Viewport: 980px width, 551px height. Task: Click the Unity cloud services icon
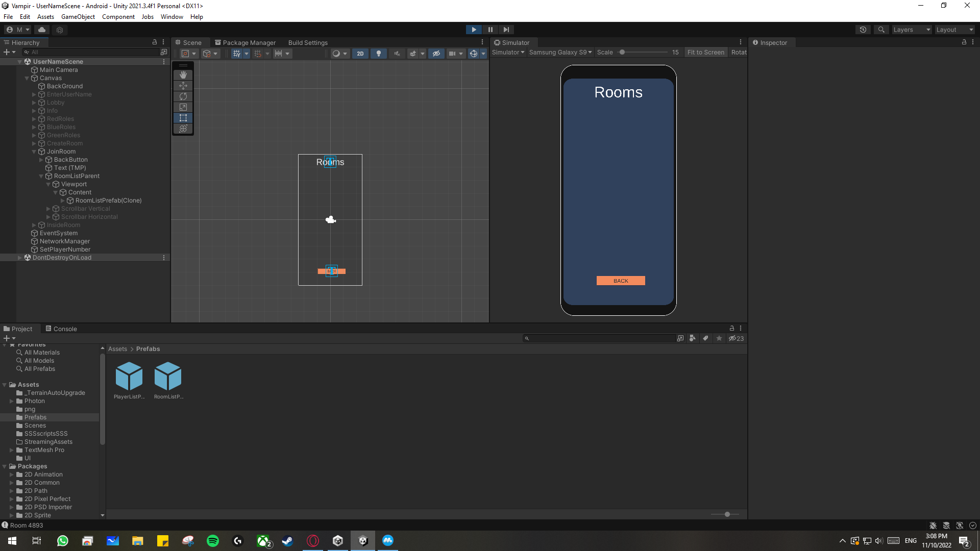[41, 30]
